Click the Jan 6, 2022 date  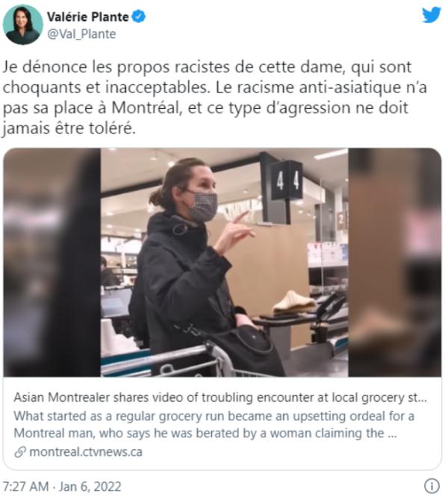click(x=90, y=487)
